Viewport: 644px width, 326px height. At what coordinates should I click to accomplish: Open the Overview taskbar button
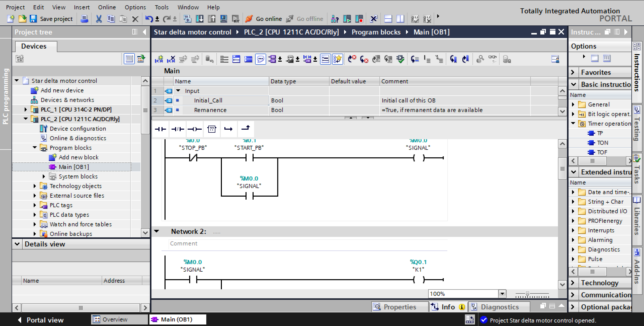[119, 319]
